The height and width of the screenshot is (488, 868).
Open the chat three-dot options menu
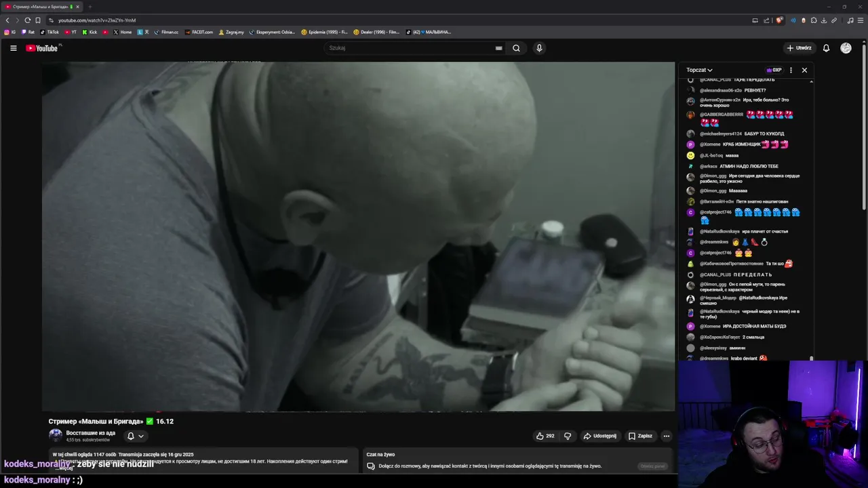(791, 70)
